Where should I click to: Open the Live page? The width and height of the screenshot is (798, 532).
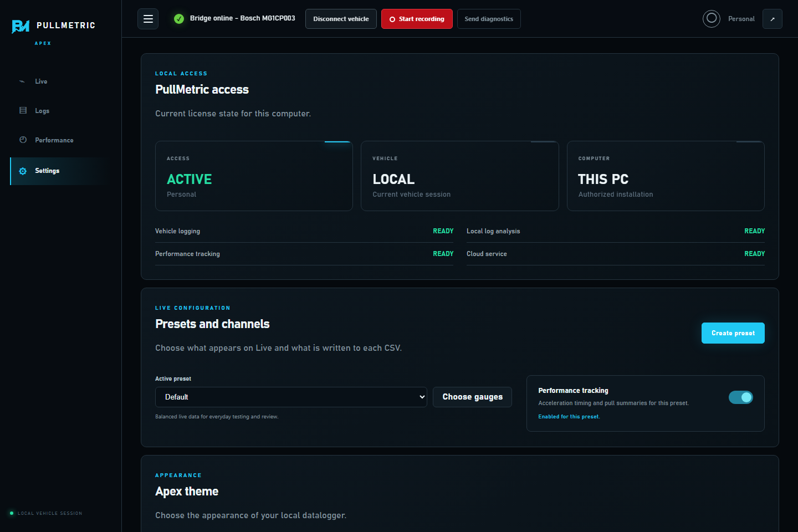pyautogui.click(x=60, y=81)
